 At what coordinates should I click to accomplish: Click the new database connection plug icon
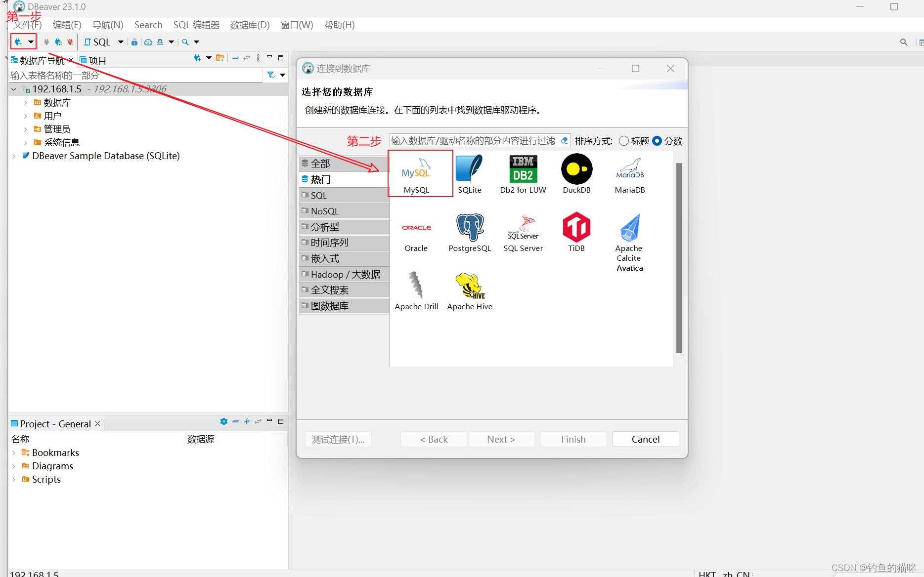click(x=18, y=42)
